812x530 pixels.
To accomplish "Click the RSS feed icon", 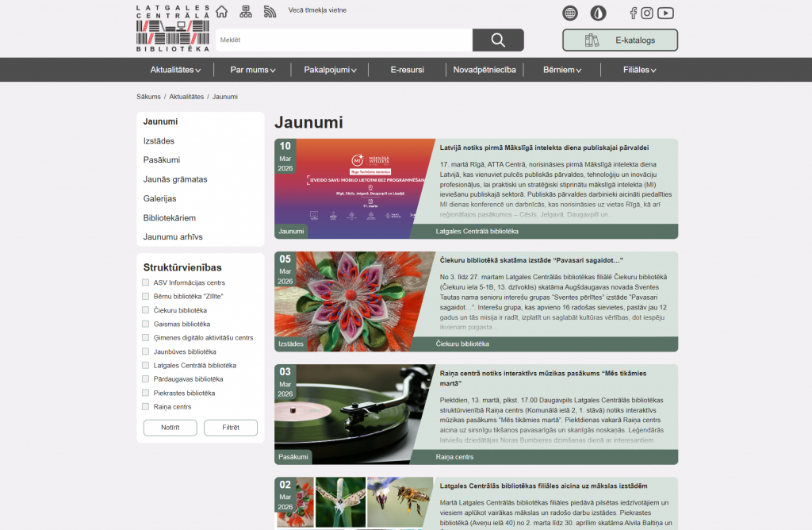I will pyautogui.click(x=270, y=11).
